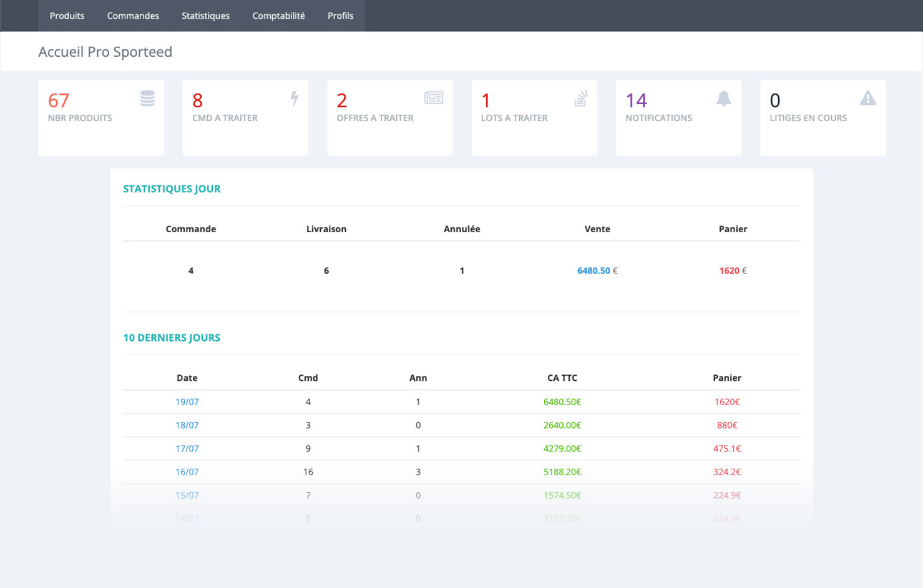Click the database stack icon on products card
Screen dimensions: 923x588
point(147,99)
